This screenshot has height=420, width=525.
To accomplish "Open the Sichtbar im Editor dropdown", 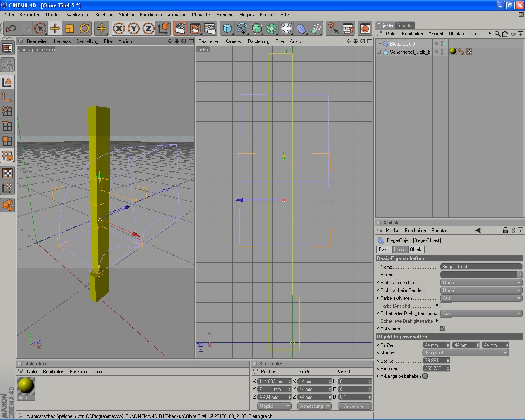I will coord(481,283).
